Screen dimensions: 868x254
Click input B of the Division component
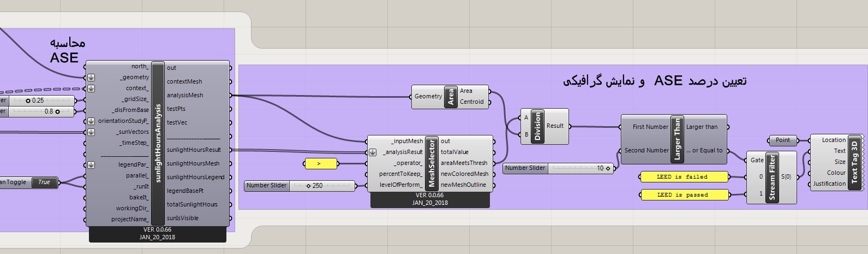pos(526,134)
